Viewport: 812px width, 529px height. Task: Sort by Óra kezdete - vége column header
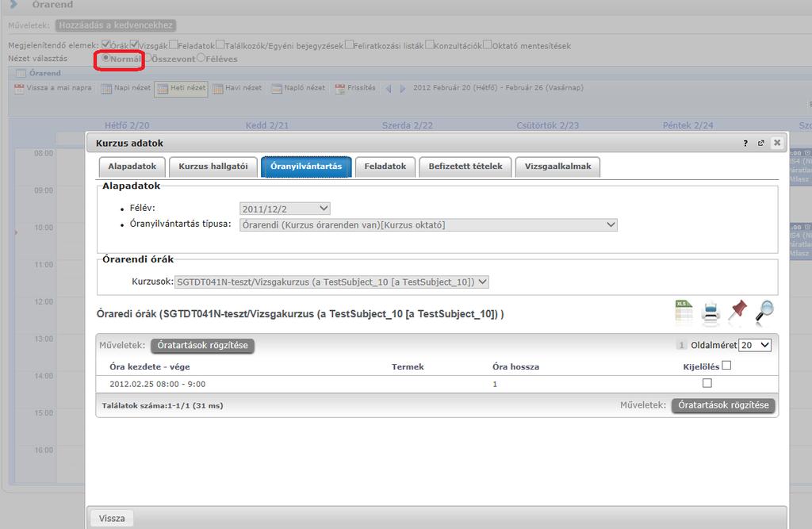tap(150, 367)
